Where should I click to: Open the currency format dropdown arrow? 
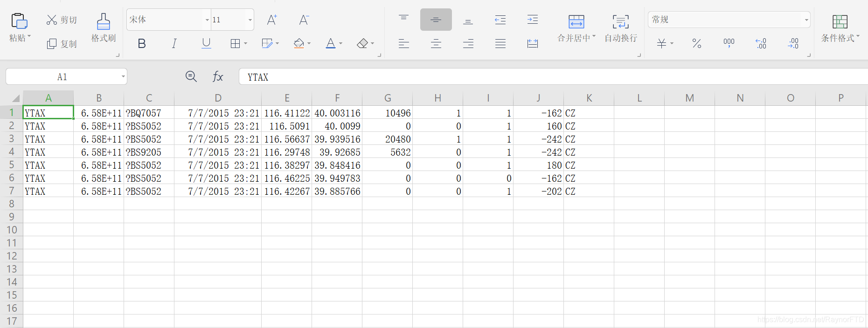tap(672, 43)
